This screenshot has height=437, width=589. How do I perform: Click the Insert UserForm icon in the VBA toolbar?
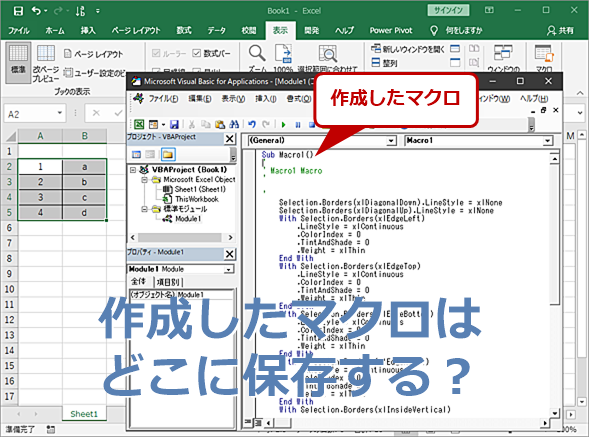[x=153, y=124]
